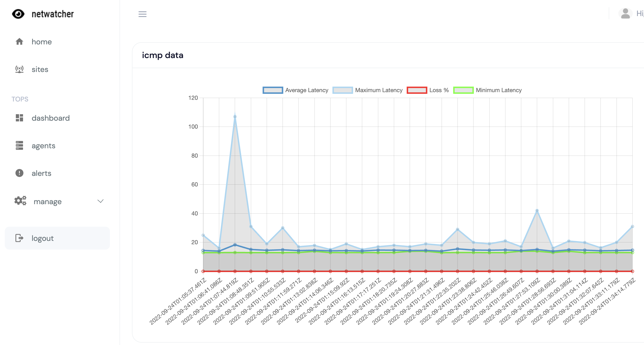
Task: Click the sites antenna icon
Action: point(19,69)
